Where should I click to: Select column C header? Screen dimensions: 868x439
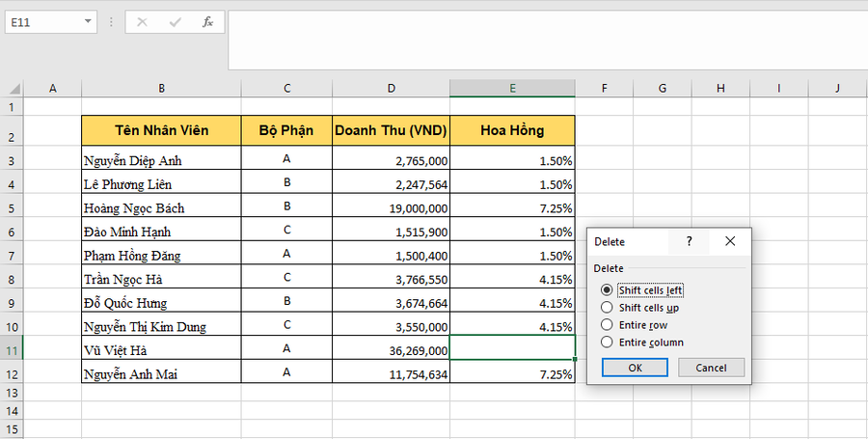pyautogui.click(x=286, y=88)
